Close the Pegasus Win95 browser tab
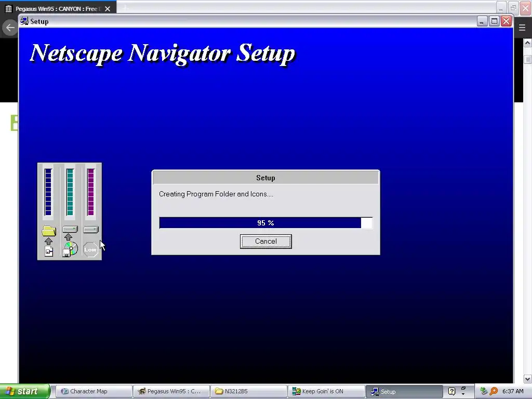 108,8
